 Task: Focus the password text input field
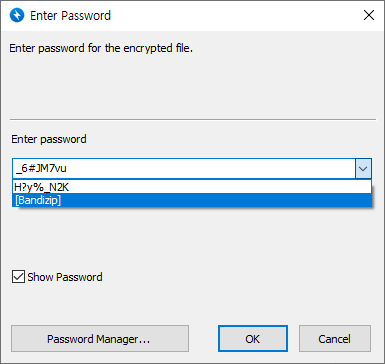click(x=184, y=169)
